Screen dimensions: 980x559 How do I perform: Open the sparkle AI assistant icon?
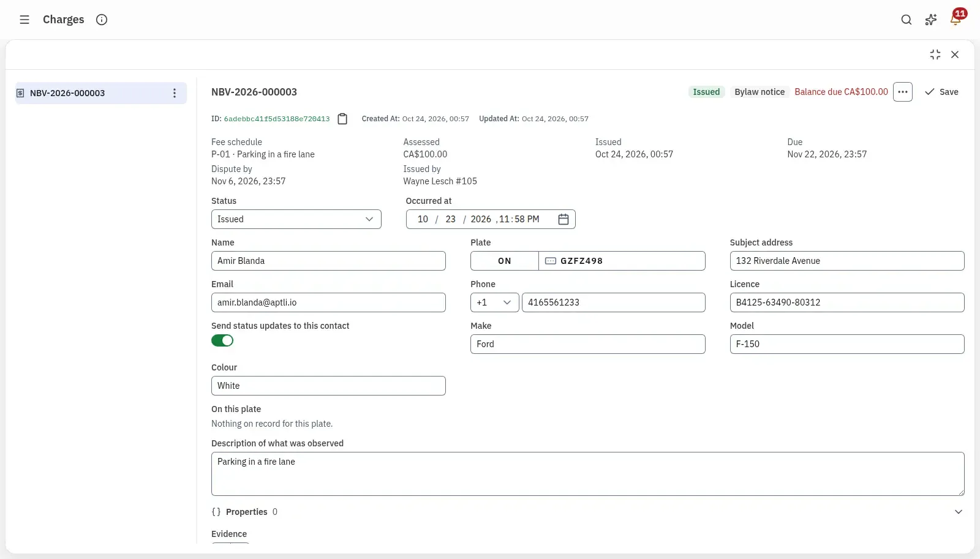coord(931,20)
